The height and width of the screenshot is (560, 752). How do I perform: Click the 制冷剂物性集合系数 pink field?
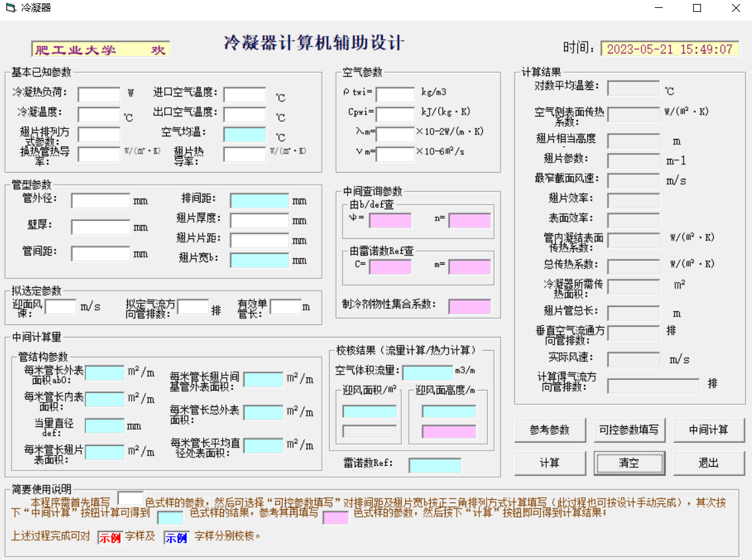(469, 306)
